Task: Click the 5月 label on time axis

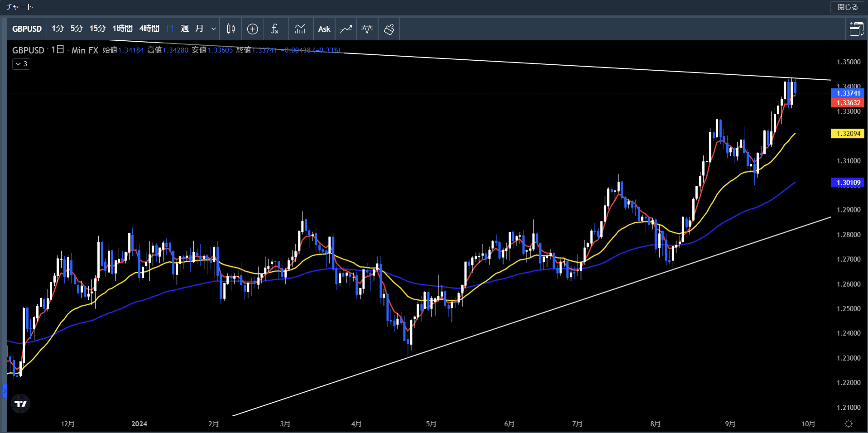Action: pyautogui.click(x=431, y=424)
